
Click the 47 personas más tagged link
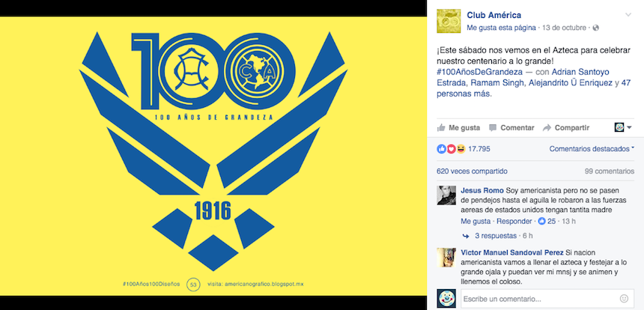pos(533,88)
